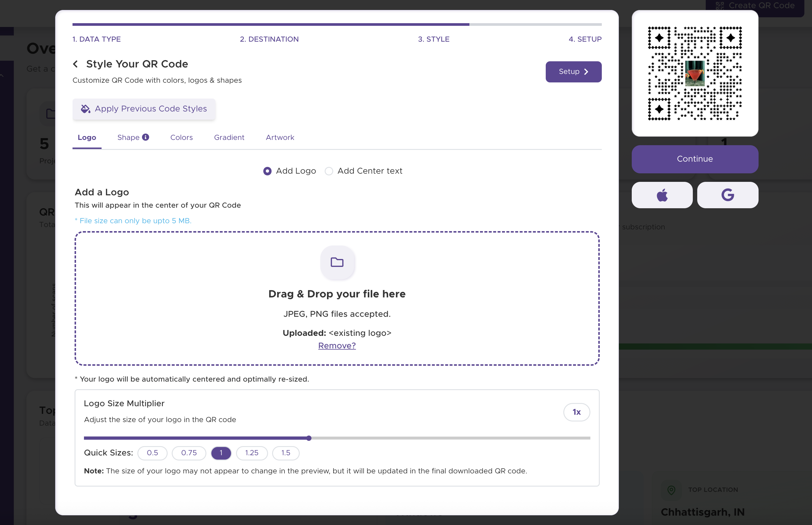This screenshot has width=812, height=525.
Task: Open the Artwork tab
Action: tap(279, 137)
